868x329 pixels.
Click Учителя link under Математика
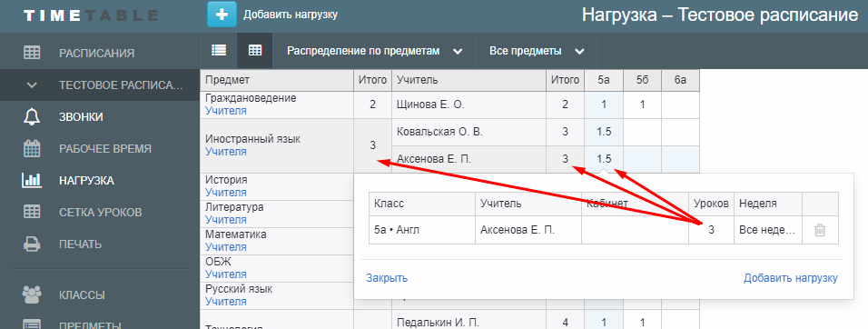(226, 247)
